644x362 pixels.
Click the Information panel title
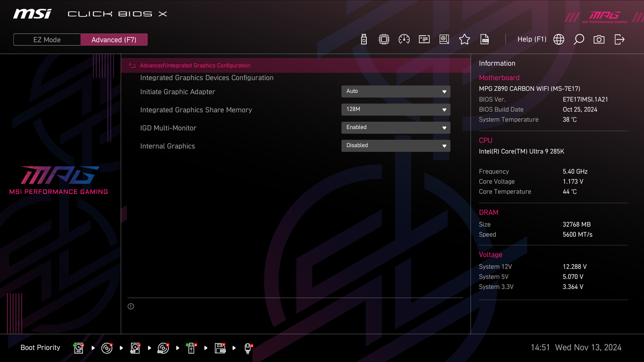[x=497, y=64]
